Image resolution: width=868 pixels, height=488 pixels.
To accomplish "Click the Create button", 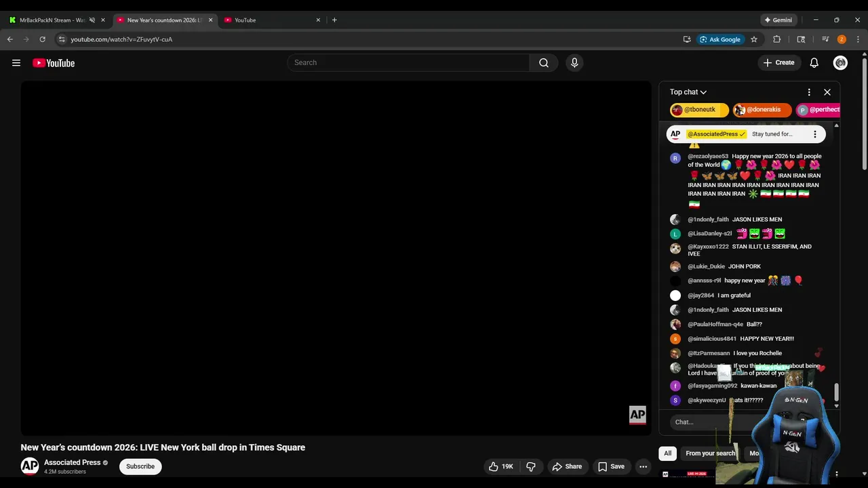I will click(778, 63).
